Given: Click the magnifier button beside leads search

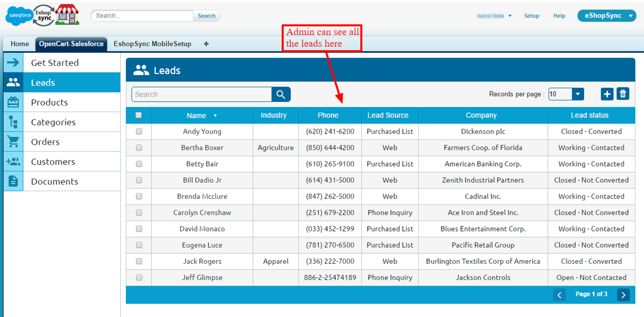Looking at the screenshot, I should pos(281,94).
